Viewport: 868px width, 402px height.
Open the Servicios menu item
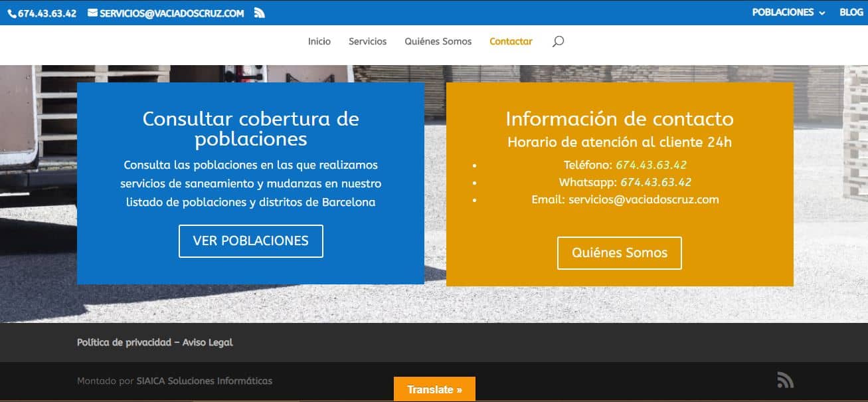coord(367,41)
